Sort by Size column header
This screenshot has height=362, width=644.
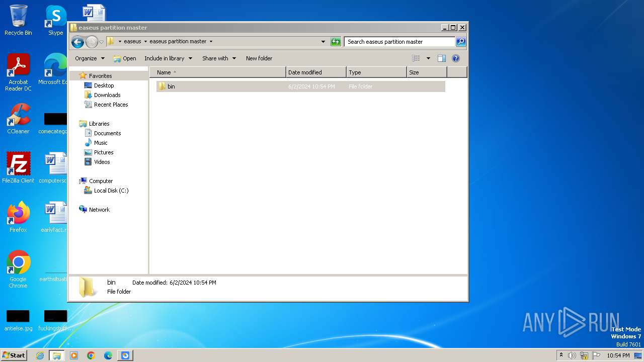[x=427, y=72]
